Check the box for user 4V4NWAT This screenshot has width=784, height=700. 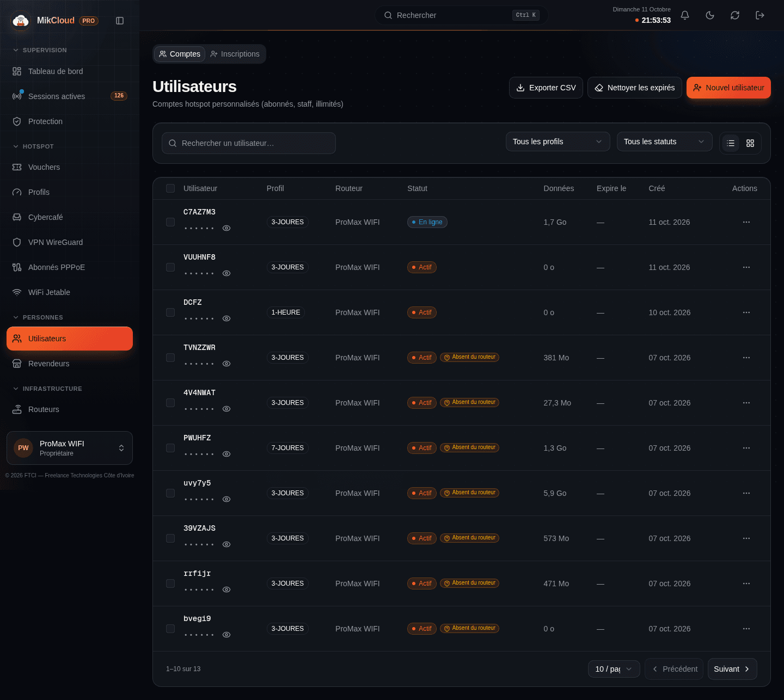(x=170, y=403)
